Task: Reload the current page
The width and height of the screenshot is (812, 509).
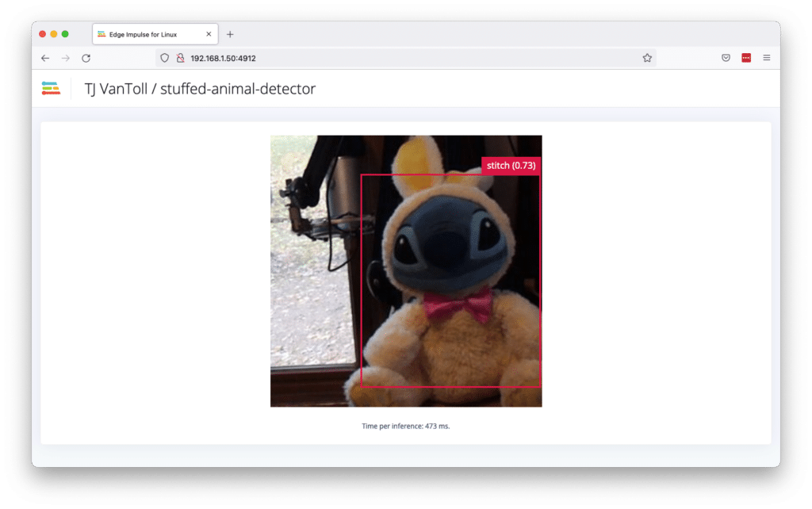Action: [x=86, y=57]
